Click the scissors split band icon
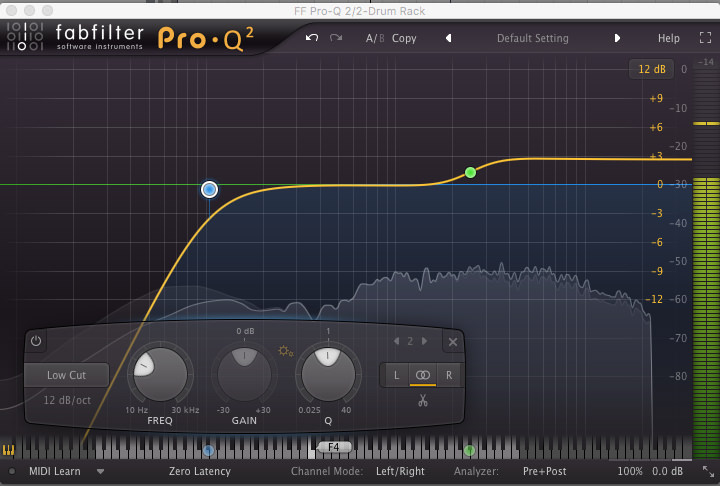 tap(422, 400)
